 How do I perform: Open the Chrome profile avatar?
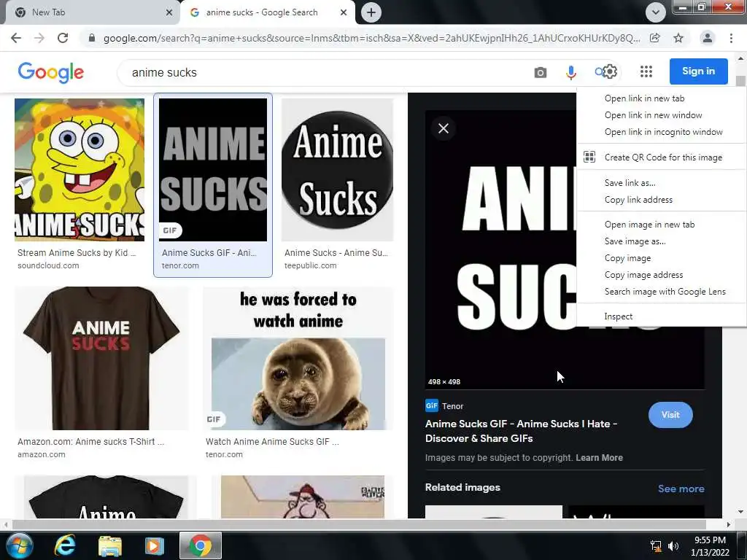coord(708,38)
